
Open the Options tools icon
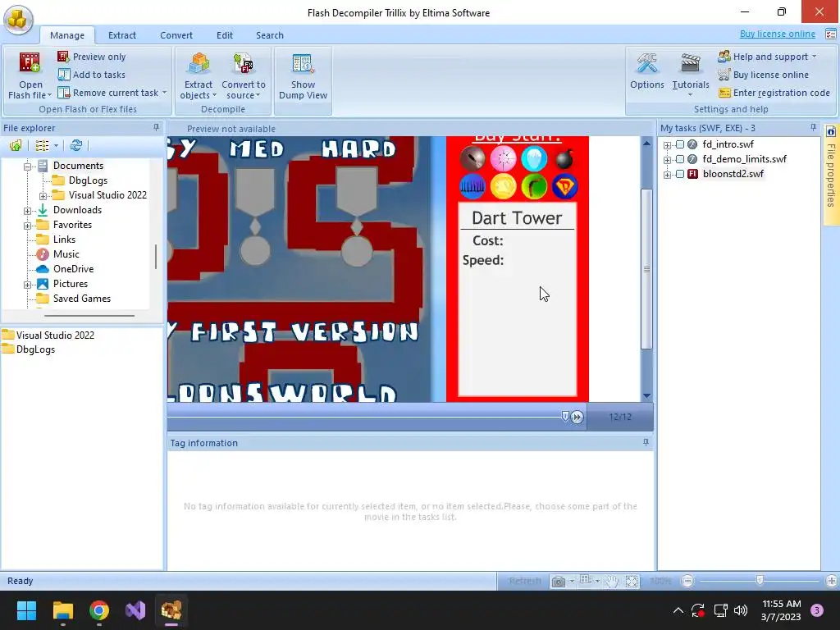(x=646, y=64)
